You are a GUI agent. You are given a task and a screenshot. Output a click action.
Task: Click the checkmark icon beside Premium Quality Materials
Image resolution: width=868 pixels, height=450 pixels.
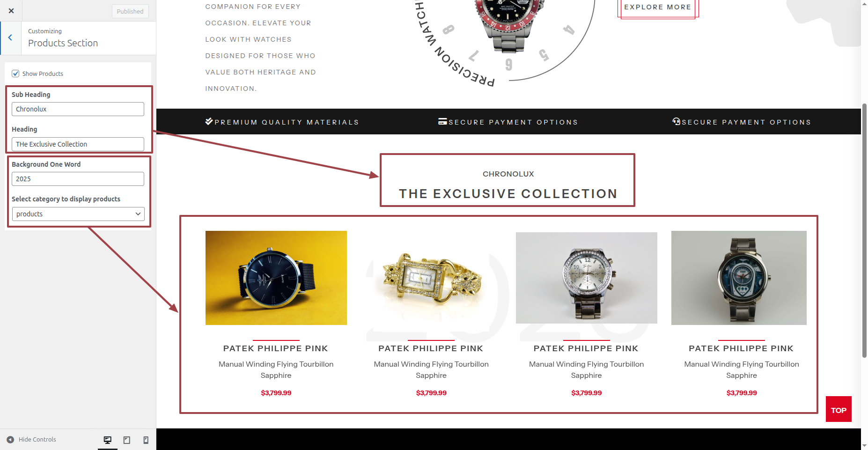coord(209,121)
